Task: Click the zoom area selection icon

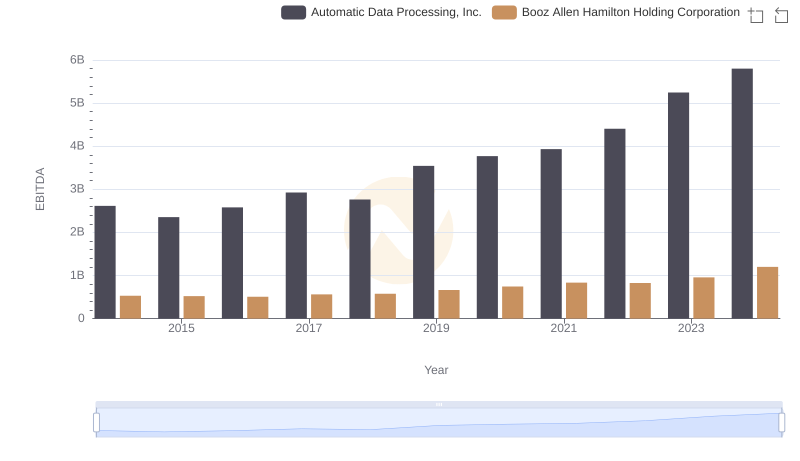Action: [756, 15]
